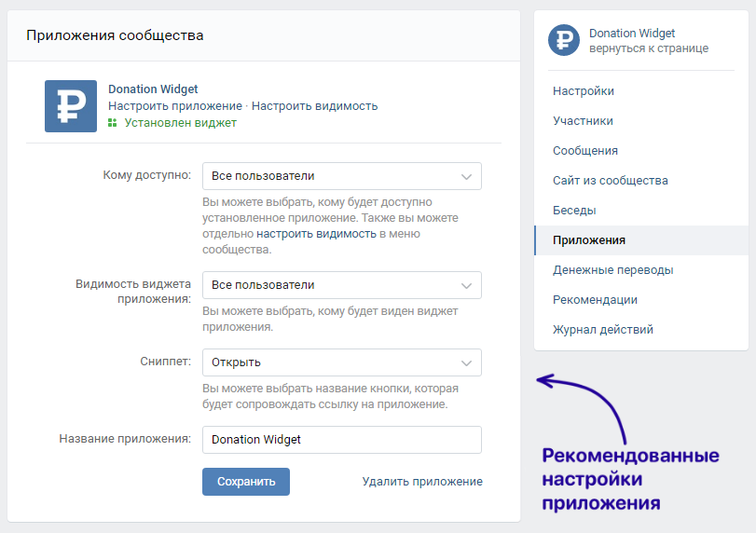Viewport: 756px width, 533px height.
Task: Click the green installed-widget grid icon
Action: pos(113,123)
